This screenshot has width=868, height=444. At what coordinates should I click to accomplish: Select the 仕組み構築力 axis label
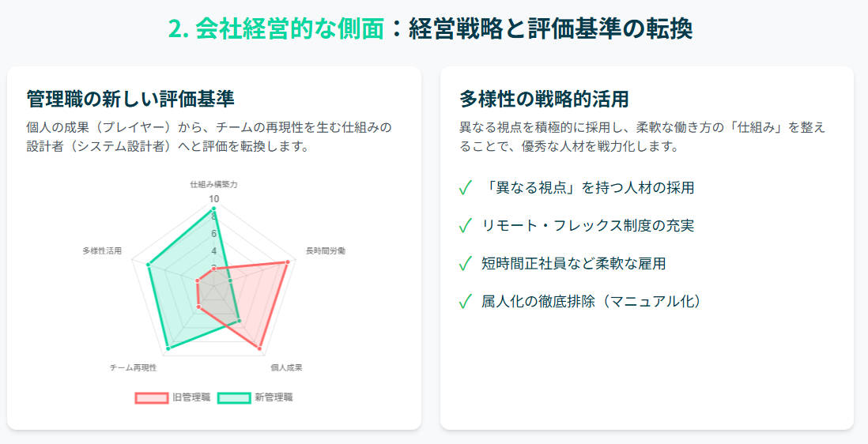(213, 185)
